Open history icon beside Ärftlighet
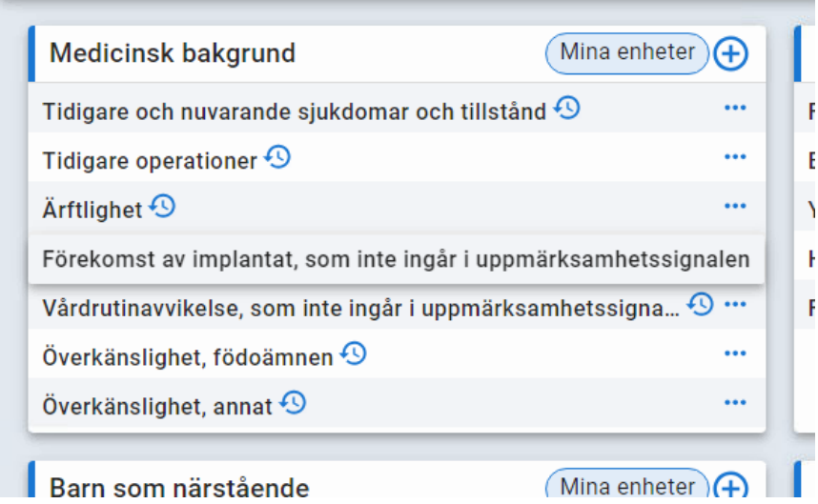818x504 pixels. (163, 206)
